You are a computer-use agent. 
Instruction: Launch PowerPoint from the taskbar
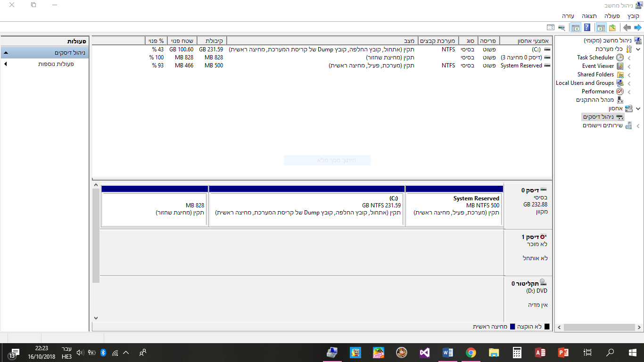point(564,353)
